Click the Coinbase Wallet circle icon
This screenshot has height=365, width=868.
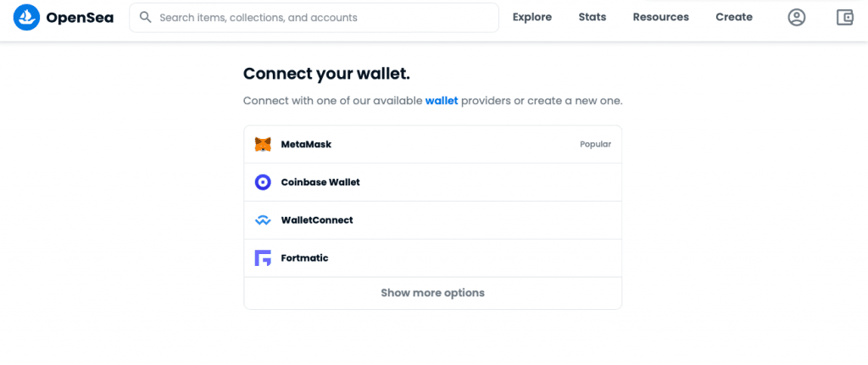pyautogui.click(x=263, y=182)
